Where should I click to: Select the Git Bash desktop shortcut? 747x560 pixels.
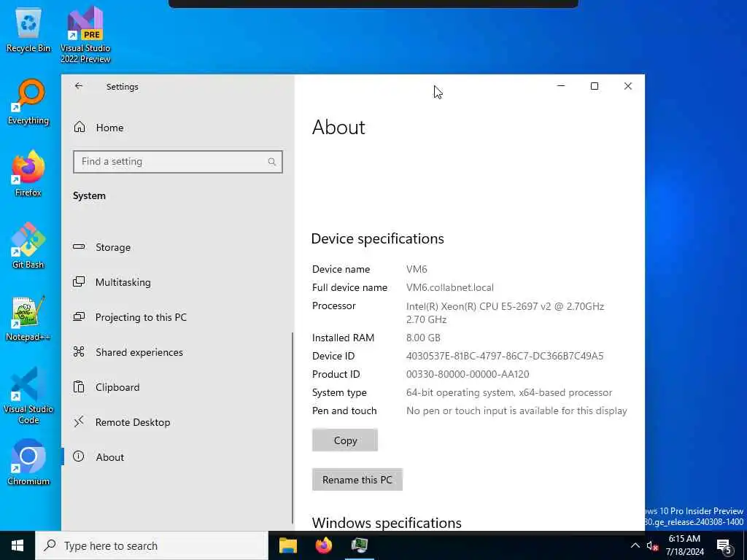pyautogui.click(x=28, y=246)
